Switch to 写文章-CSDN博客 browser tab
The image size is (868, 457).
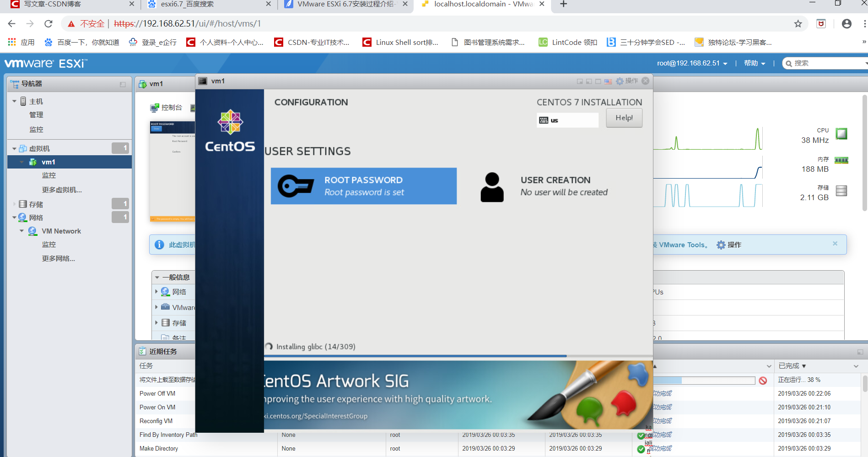(x=73, y=5)
